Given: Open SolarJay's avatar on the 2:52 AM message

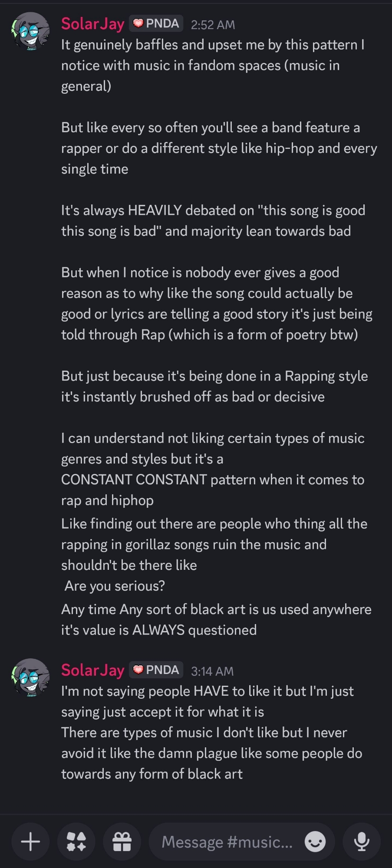Looking at the screenshot, I should [x=30, y=31].
